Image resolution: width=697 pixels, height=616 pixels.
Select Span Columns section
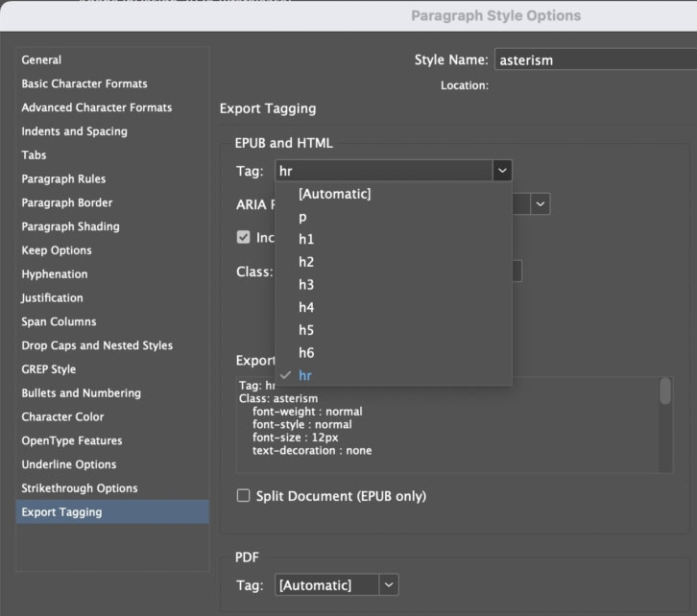pos(112,321)
